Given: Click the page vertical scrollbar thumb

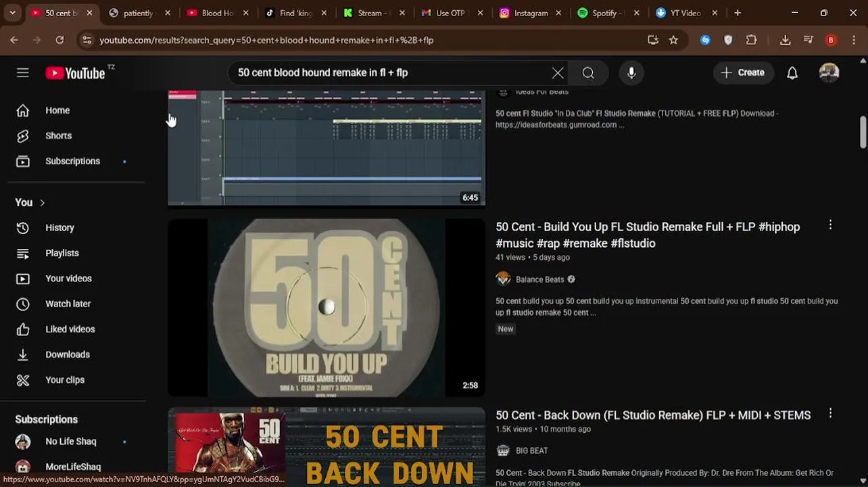Looking at the screenshot, I should coord(863,131).
